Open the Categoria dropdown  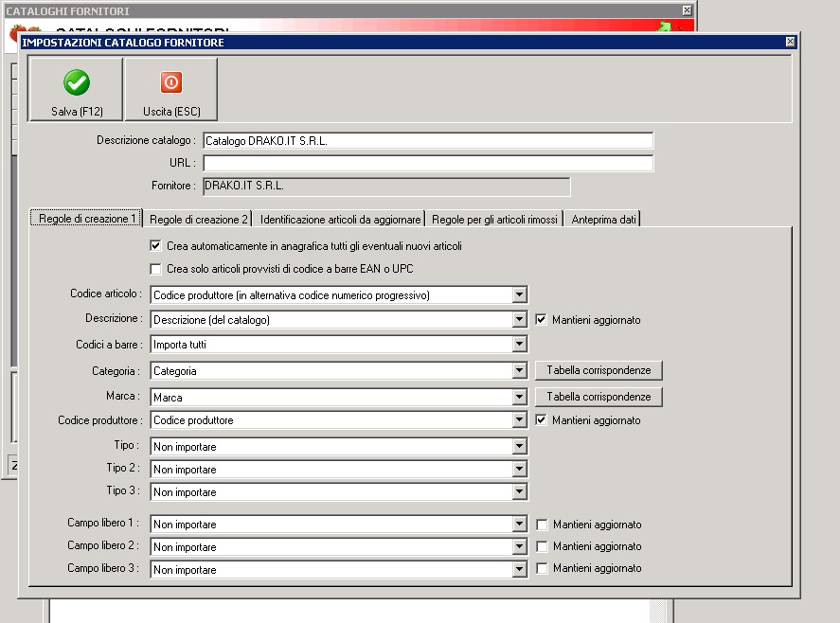[519, 371]
